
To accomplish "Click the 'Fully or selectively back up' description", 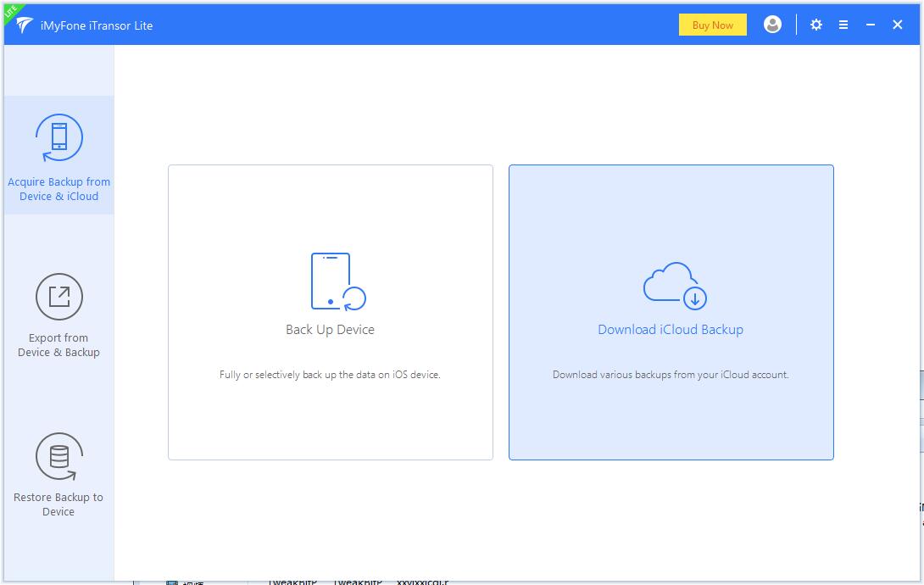I will (x=330, y=375).
